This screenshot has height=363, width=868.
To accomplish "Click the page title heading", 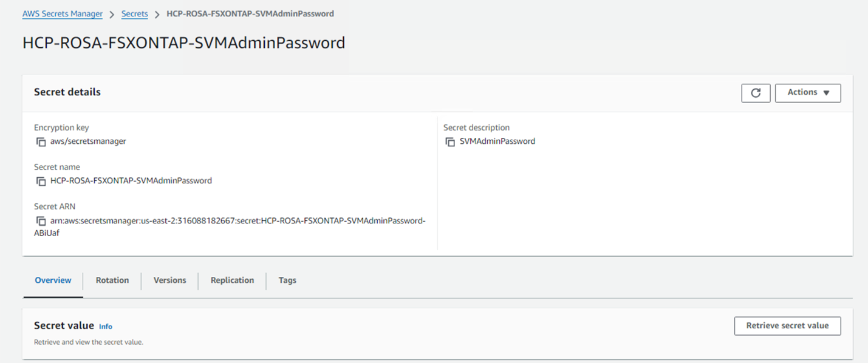I will pyautogui.click(x=183, y=43).
